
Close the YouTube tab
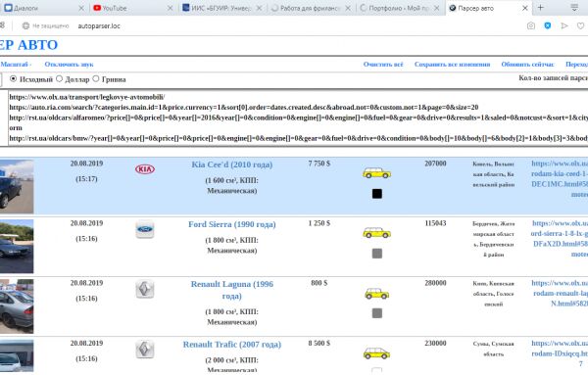(170, 8)
